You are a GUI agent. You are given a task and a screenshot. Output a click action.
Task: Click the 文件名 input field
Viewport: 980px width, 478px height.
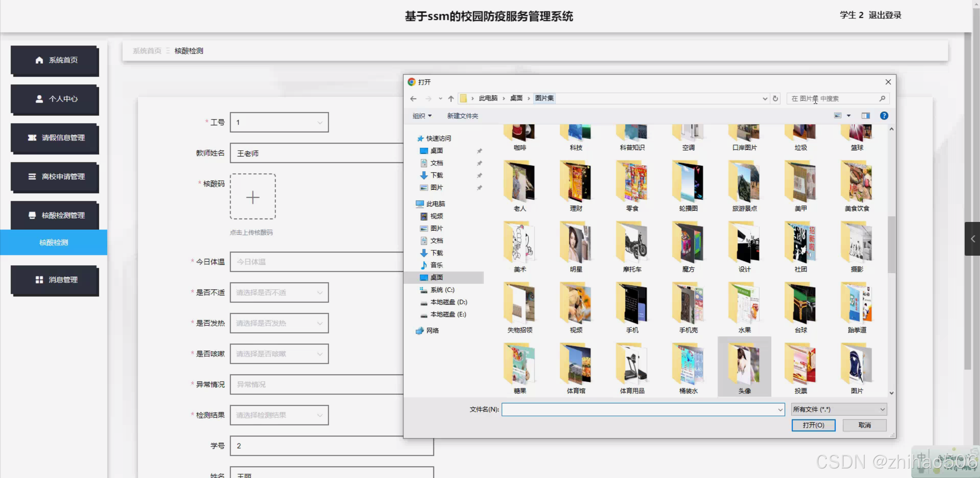640,409
